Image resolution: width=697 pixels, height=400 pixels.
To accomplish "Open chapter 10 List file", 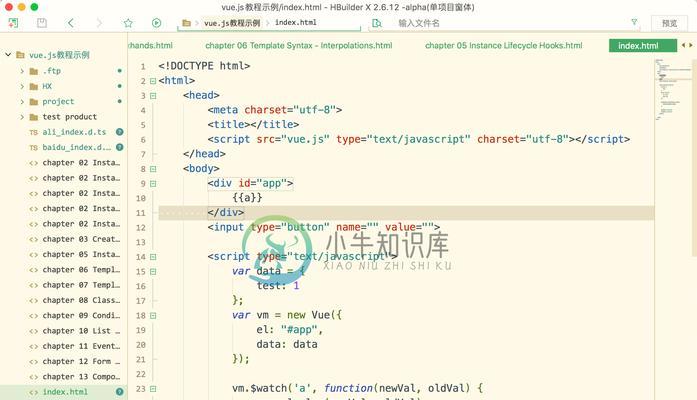I will tap(81, 331).
